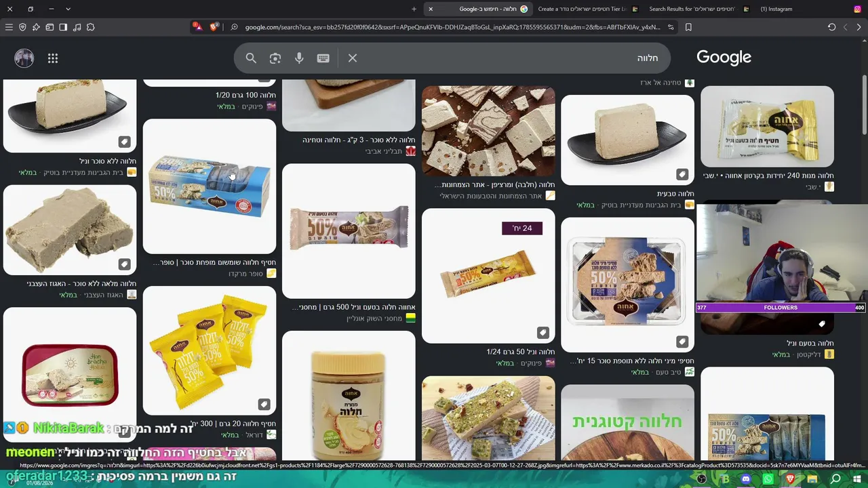Viewport: 868px width, 488px height.
Task: Clear the Google search query
Action: [353, 58]
